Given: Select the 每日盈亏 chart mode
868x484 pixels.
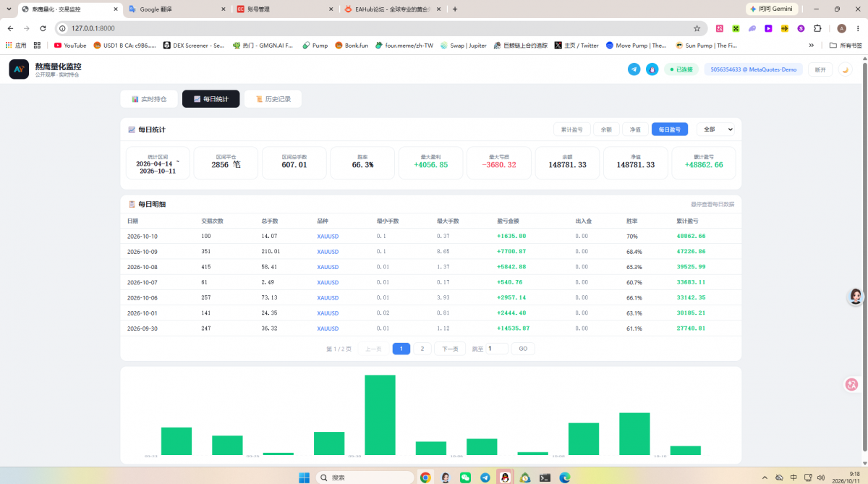Looking at the screenshot, I should [x=670, y=130].
